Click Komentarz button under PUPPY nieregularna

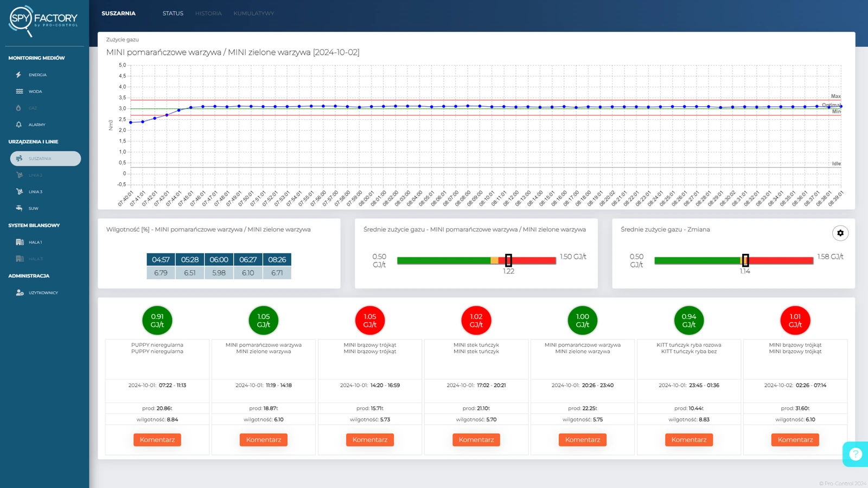click(157, 440)
